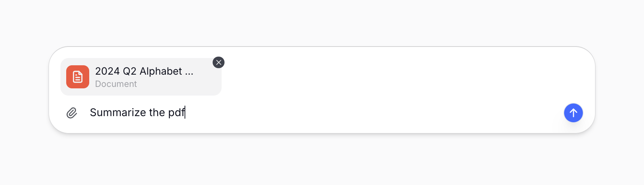Viewport: 644px width, 185px height.
Task: Place cursor at end of "Summarize the pdf"
Action: pos(185,113)
